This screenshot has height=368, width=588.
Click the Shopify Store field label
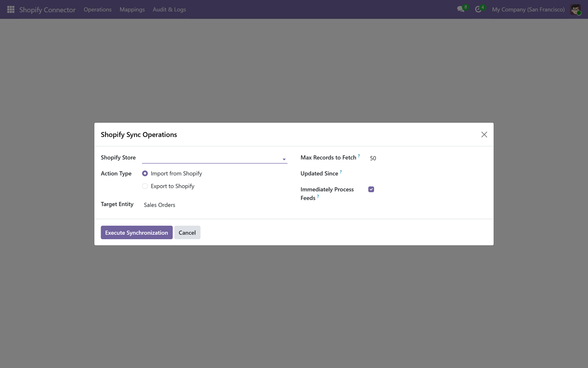(x=118, y=158)
